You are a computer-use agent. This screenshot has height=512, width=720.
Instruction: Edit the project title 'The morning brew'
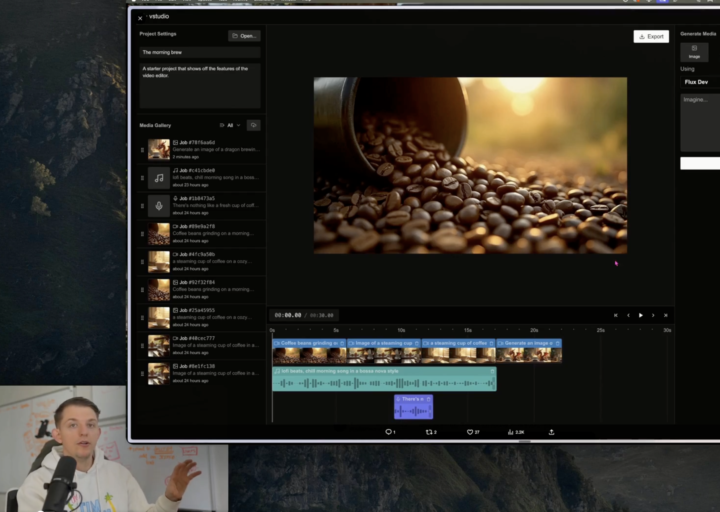[200, 52]
